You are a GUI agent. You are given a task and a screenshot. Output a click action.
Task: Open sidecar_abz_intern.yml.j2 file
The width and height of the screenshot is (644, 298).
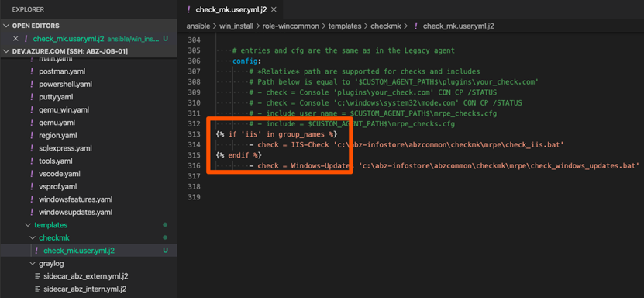pyautogui.click(x=86, y=289)
